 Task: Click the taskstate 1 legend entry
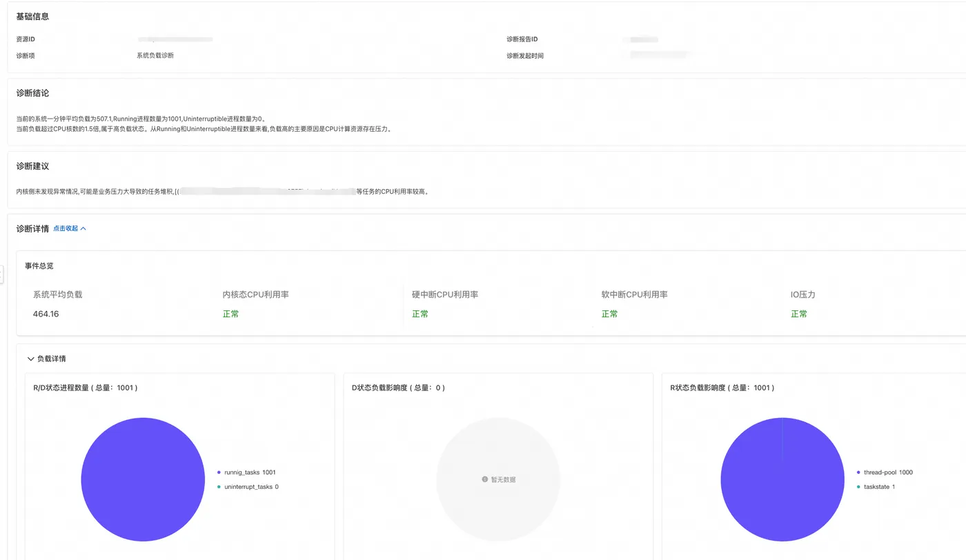(x=875, y=487)
